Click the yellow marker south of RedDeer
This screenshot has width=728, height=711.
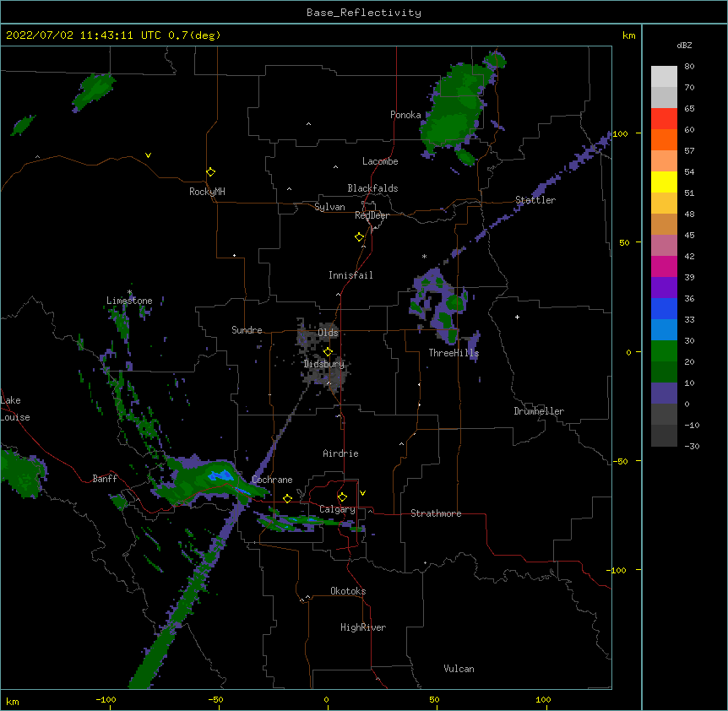[360, 237]
